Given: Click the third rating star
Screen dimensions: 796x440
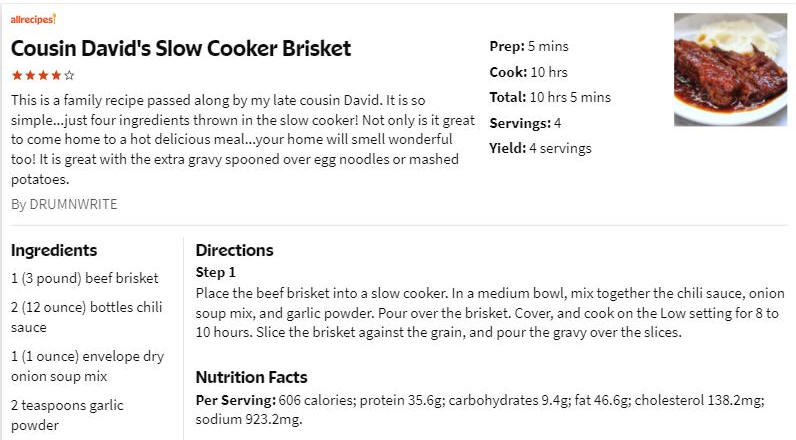Looking at the screenshot, I should tap(43, 76).
